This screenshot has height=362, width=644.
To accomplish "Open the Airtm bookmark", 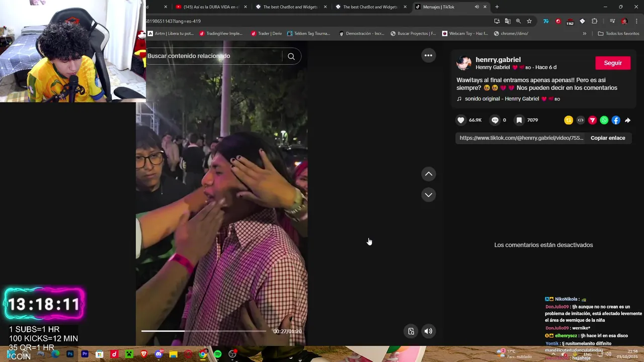I will pos(171,34).
